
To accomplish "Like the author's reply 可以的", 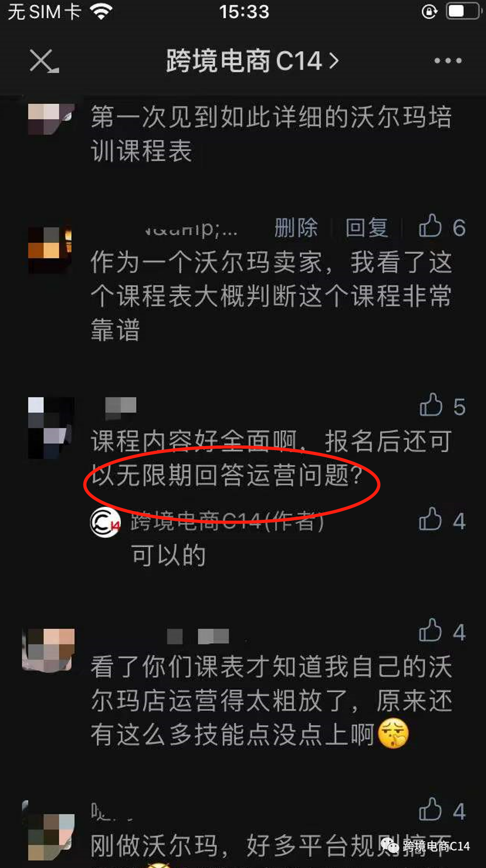I will click(442, 521).
